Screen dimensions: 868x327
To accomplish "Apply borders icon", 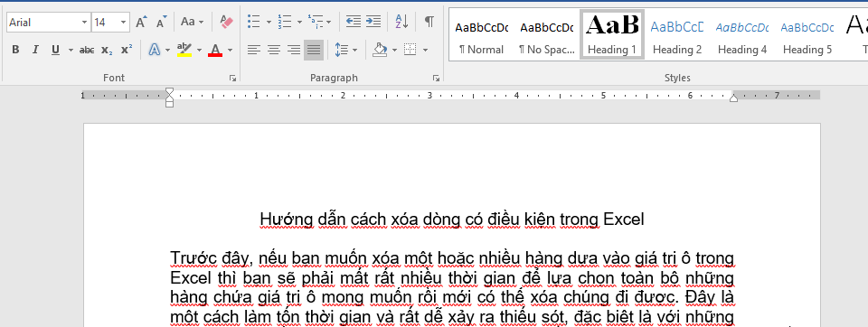I will [410, 50].
